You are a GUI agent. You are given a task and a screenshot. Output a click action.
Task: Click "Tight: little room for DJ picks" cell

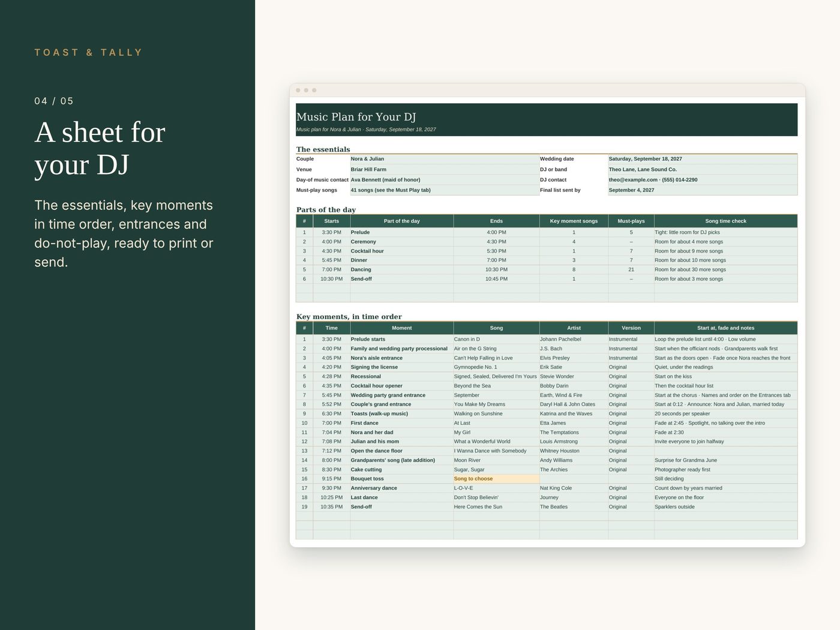point(725,233)
